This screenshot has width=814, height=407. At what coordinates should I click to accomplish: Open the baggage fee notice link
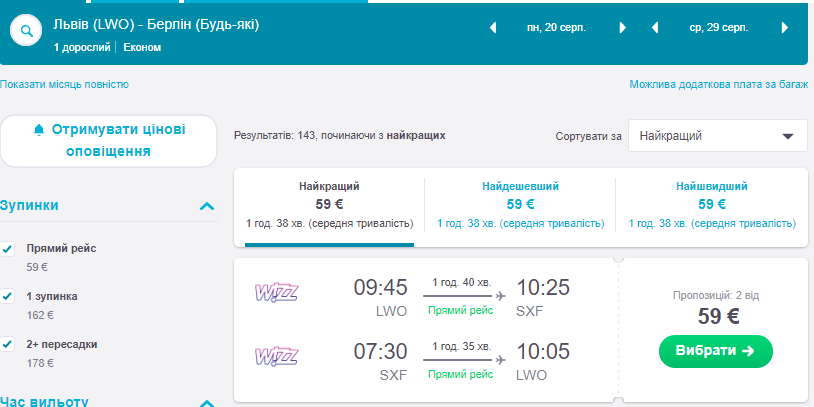(x=718, y=85)
